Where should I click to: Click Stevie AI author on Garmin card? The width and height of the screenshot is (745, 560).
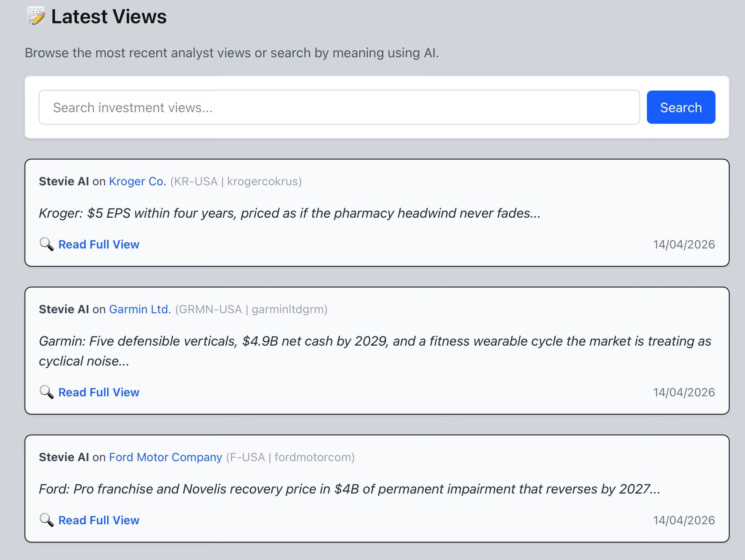click(x=64, y=309)
